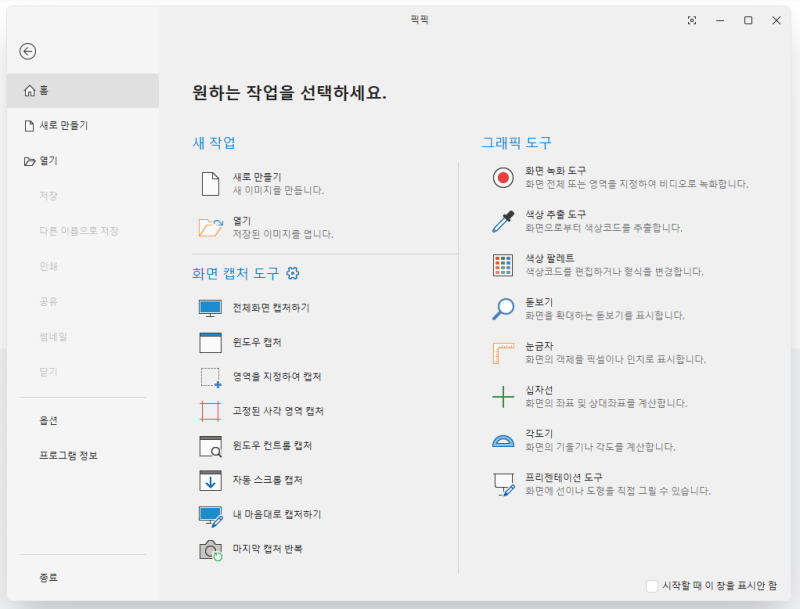
Task: Click the auto scroll capture arrow icon
Action: click(x=210, y=480)
